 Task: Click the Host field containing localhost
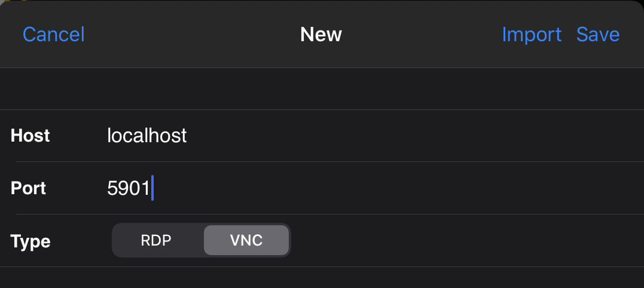pos(359,136)
